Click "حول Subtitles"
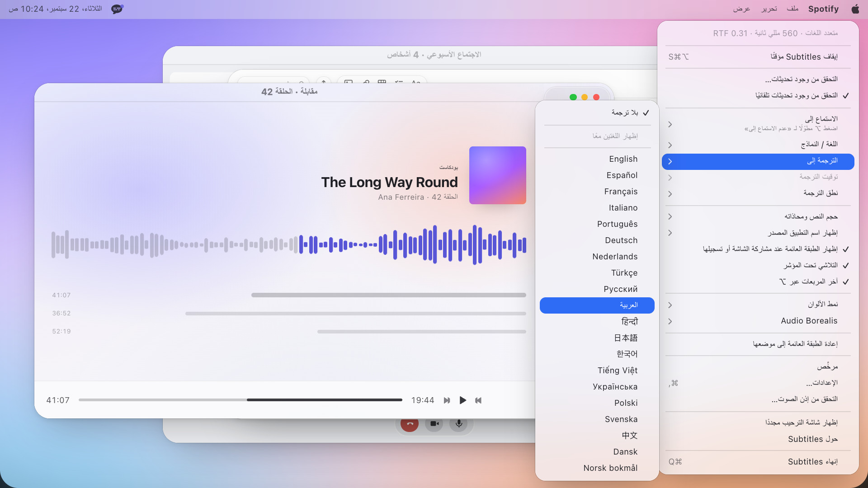The height and width of the screenshot is (488, 868). click(x=758, y=439)
